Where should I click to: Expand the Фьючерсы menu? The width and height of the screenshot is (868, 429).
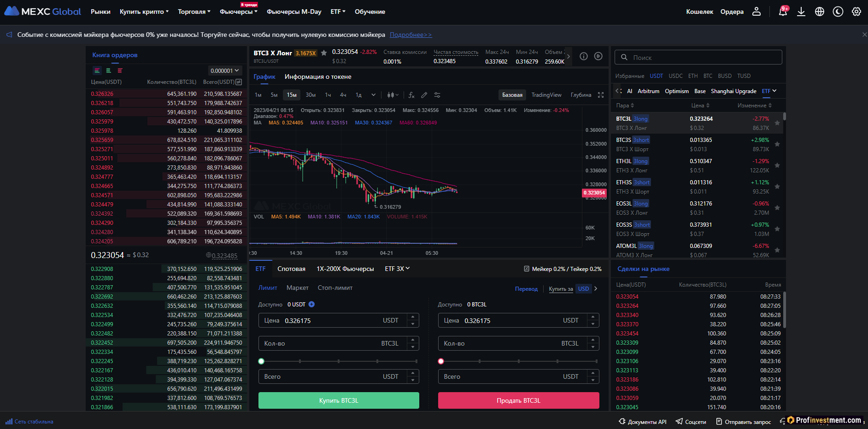coord(239,12)
